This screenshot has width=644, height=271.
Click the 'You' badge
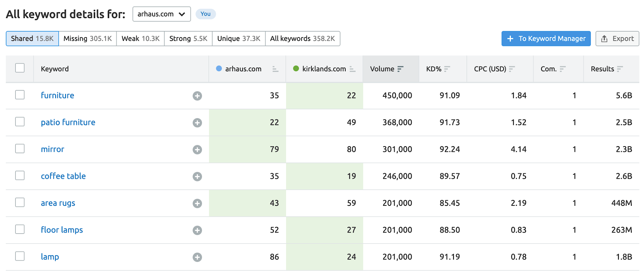coord(206,14)
